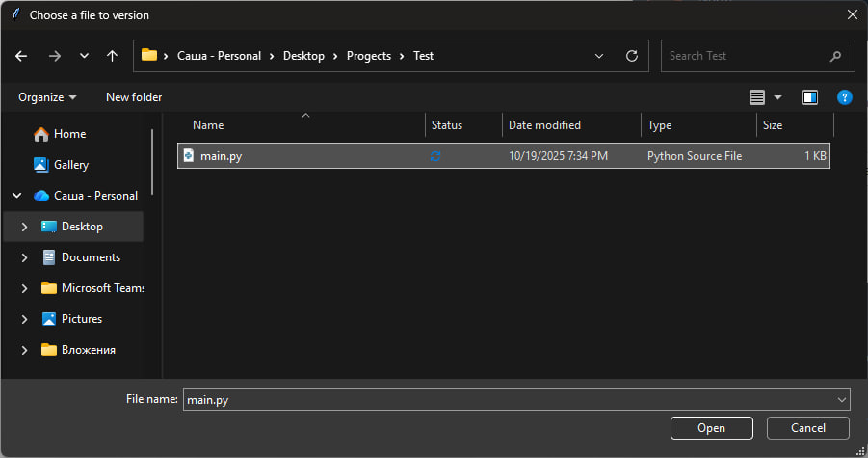Image resolution: width=868 pixels, height=458 pixels.
Task: Expand the Microsoft Teams tree node
Action: [x=24, y=288]
